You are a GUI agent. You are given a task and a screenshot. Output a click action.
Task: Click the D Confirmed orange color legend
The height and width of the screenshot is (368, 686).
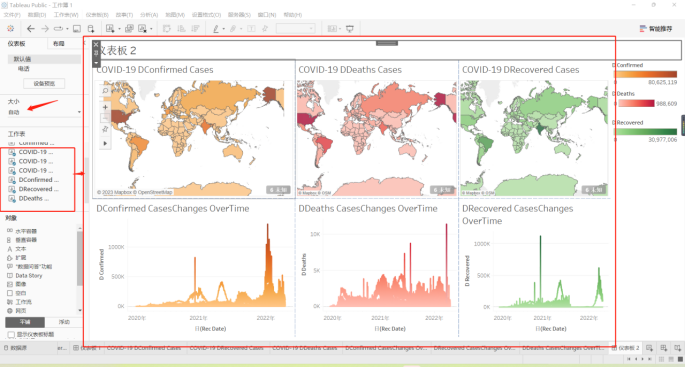[646, 74]
